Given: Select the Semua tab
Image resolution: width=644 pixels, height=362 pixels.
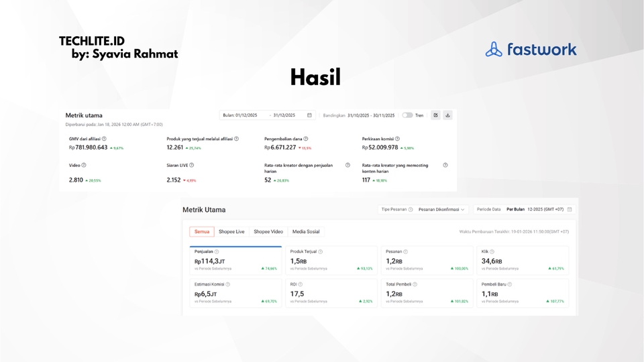Looking at the screenshot, I should tap(202, 232).
